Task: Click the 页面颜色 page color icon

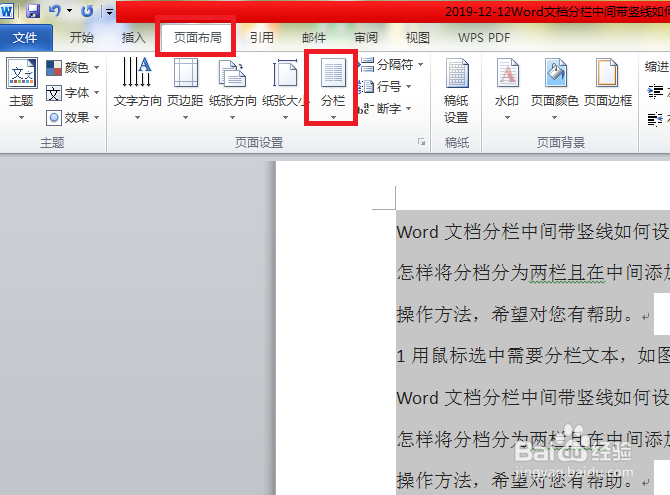Action: [x=555, y=73]
